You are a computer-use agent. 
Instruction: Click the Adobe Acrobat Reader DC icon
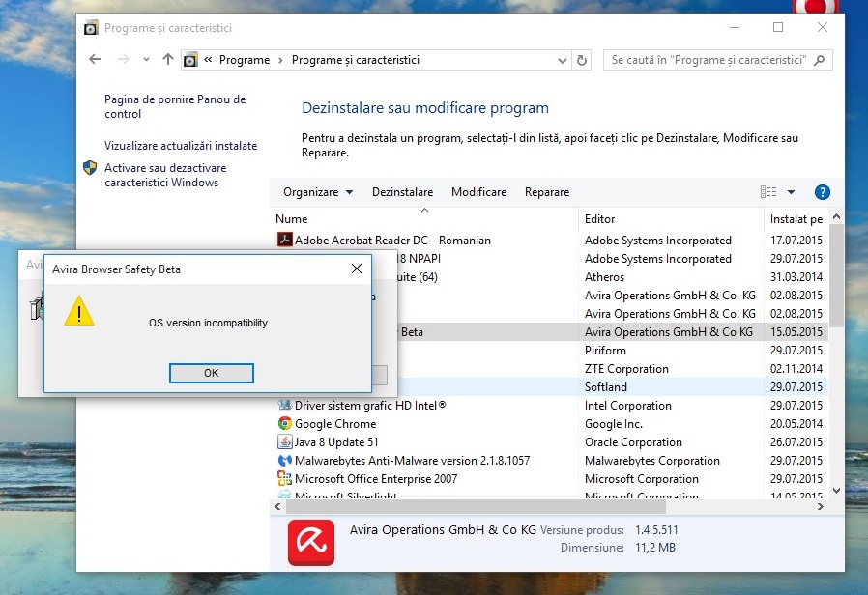[x=284, y=240]
